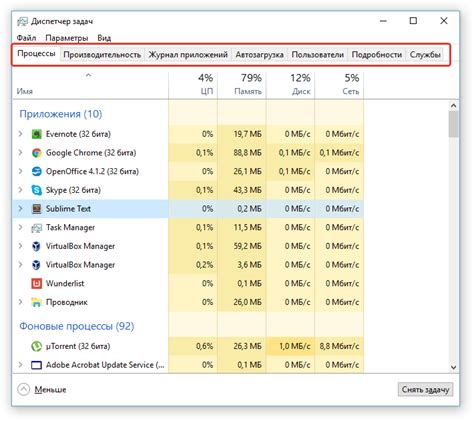
Task: Click the µTorrent process icon
Action: (x=36, y=346)
